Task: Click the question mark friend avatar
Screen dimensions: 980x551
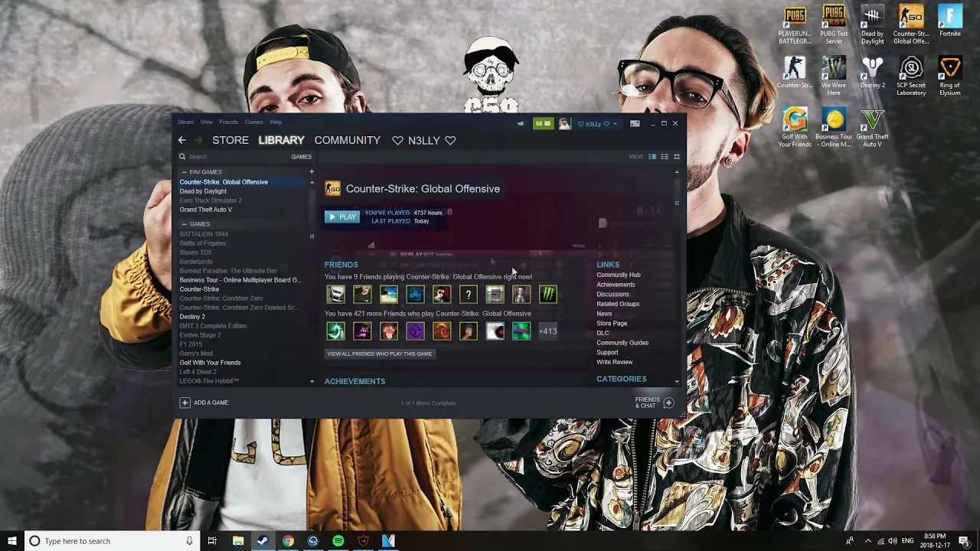Action: pos(468,294)
